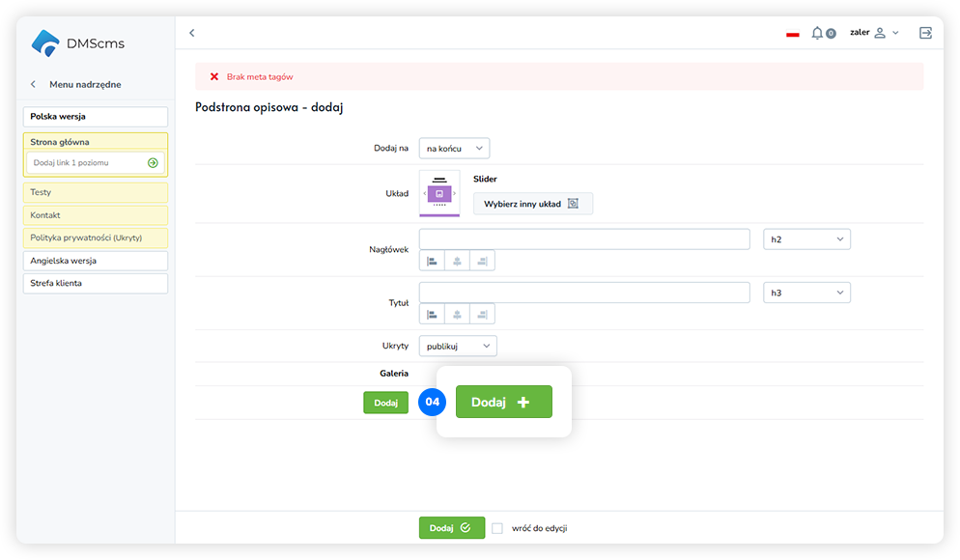Screen dimensions: 960x560
Task: Open the h3 title level dropdown
Action: tap(807, 293)
